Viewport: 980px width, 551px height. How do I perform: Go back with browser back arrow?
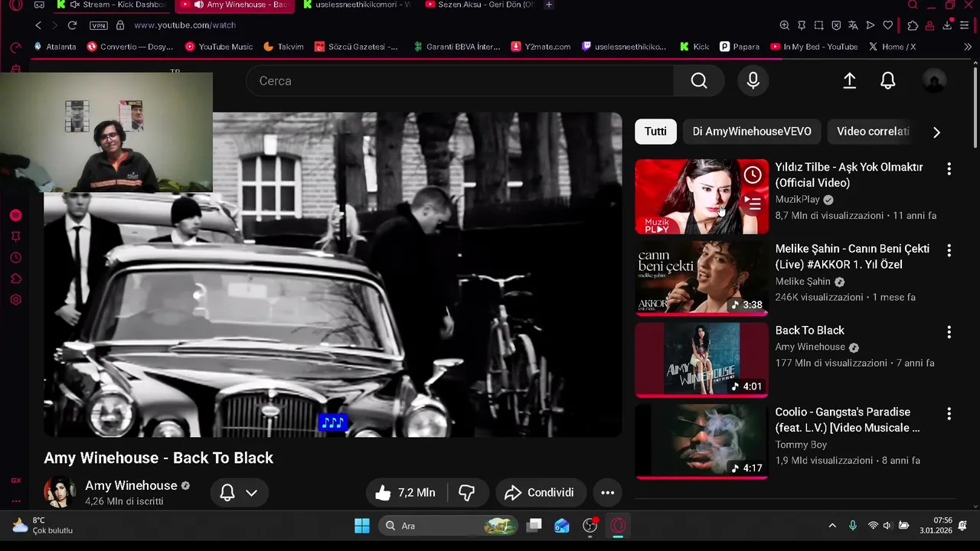coord(38,25)
